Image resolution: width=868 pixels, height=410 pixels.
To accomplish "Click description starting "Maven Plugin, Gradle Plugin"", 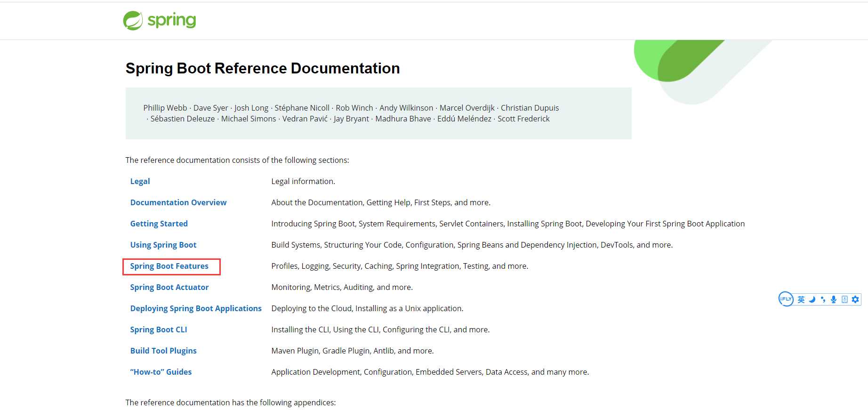I will pyautogui.click(x=353, y=351).
